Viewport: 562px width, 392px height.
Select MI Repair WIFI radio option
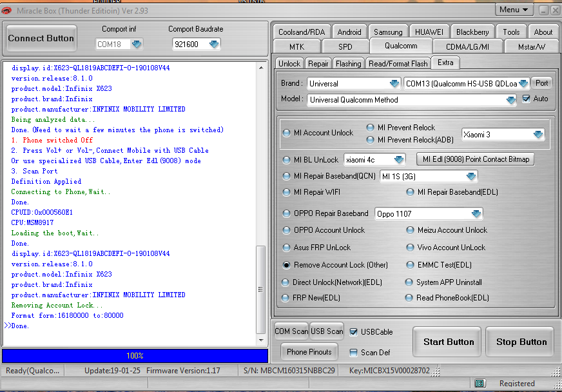click(286, 192)
